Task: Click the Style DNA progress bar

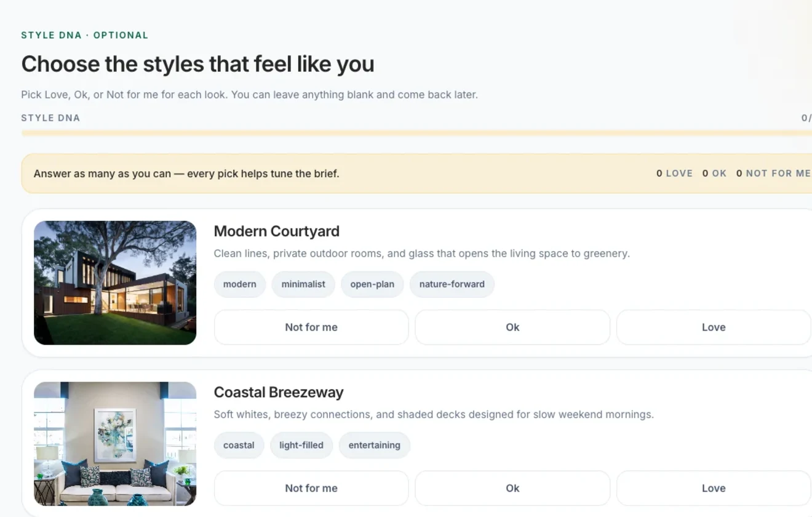Action: point(416,133)
